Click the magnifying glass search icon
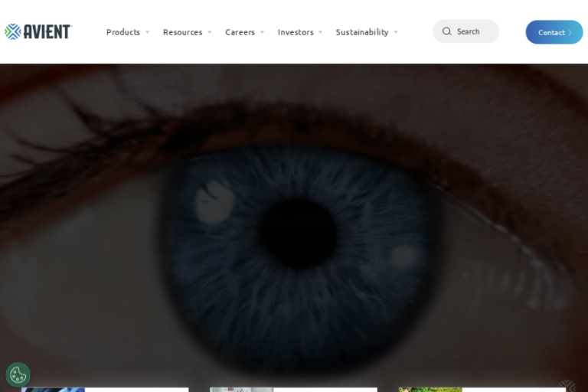 click(x=447, y=31)
